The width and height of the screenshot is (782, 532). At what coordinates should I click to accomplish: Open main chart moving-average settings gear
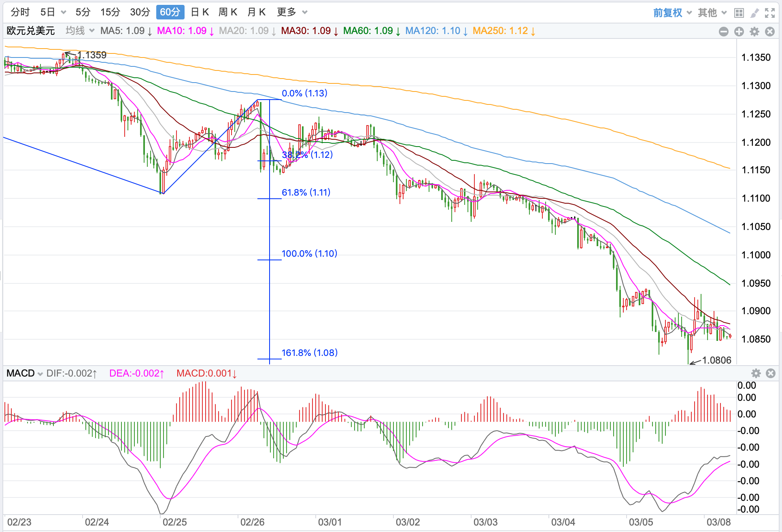point(754,32)
